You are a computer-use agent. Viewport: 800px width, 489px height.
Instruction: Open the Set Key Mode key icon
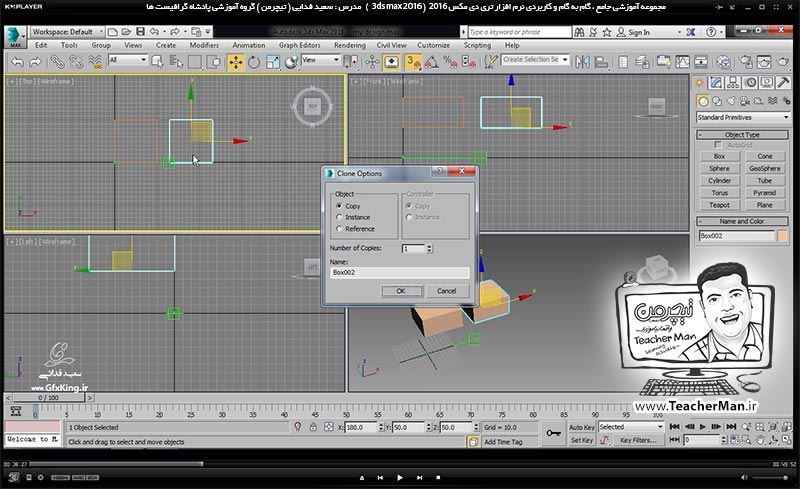pyautogui.click(x=554, y=433)
